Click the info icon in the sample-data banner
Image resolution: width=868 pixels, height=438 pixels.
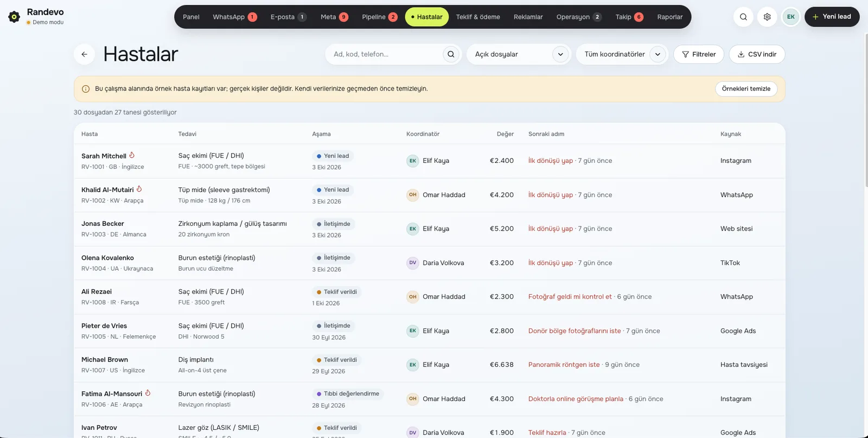86,89
